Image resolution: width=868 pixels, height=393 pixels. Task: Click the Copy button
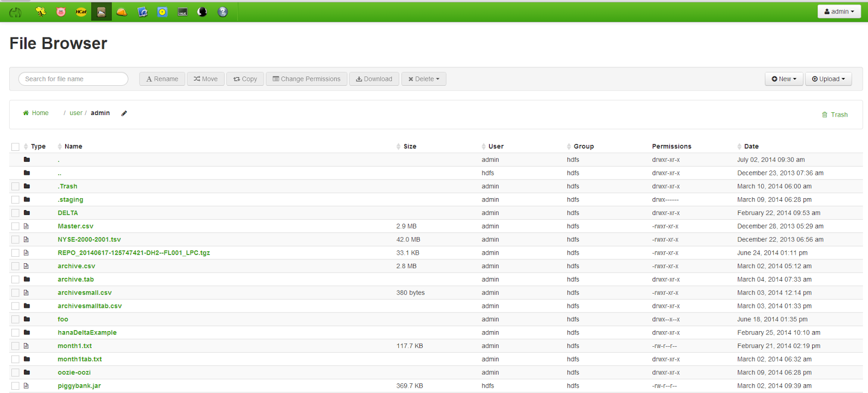tap(245, 79)
